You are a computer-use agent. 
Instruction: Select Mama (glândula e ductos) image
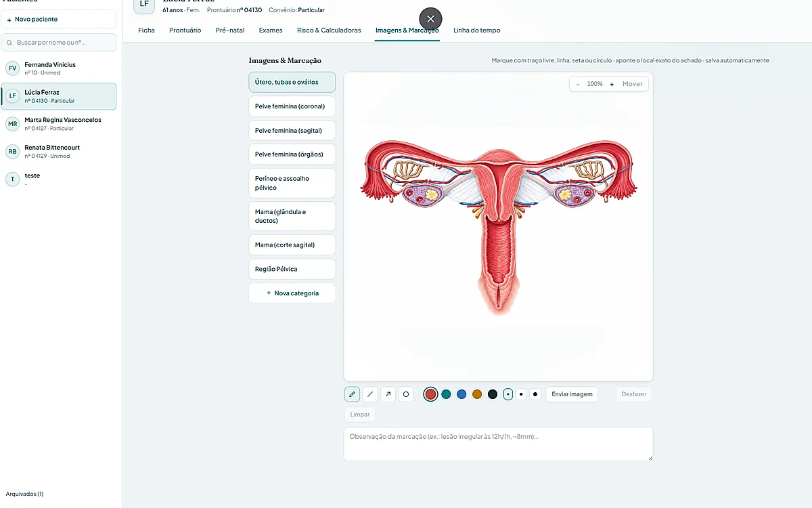[292, 216]
